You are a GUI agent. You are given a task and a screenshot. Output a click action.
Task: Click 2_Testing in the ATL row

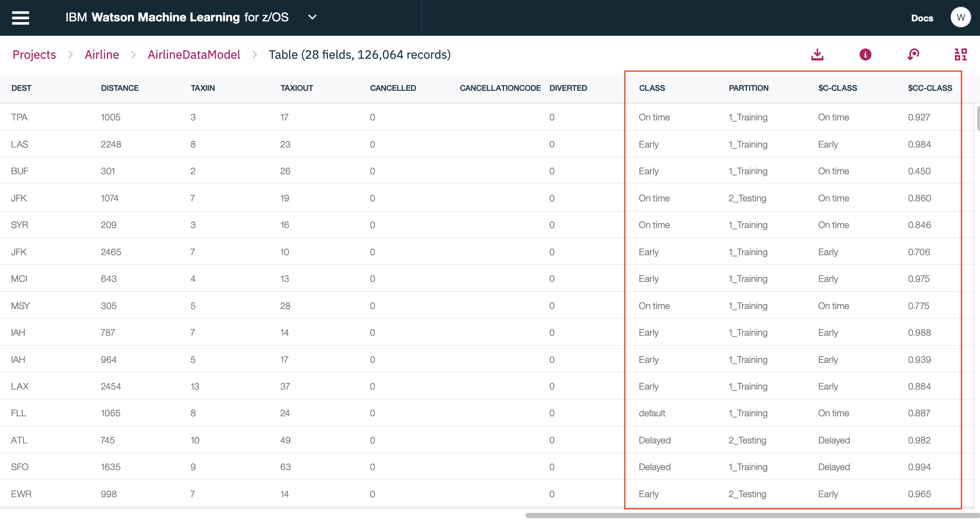(747, 440)
